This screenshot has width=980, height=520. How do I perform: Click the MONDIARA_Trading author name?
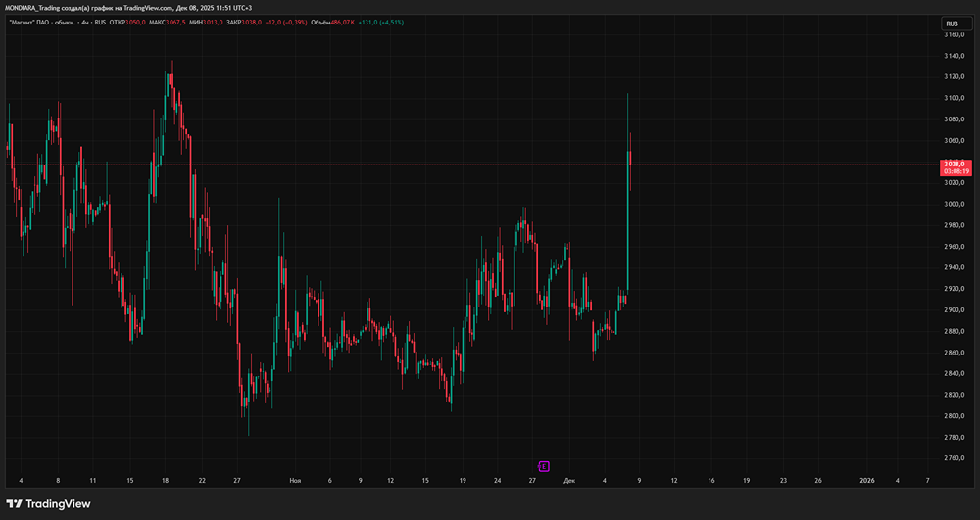point(32,8)
